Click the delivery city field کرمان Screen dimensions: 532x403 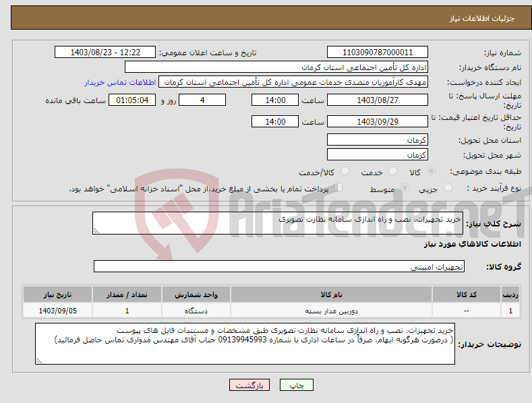[x=378, y=155]
